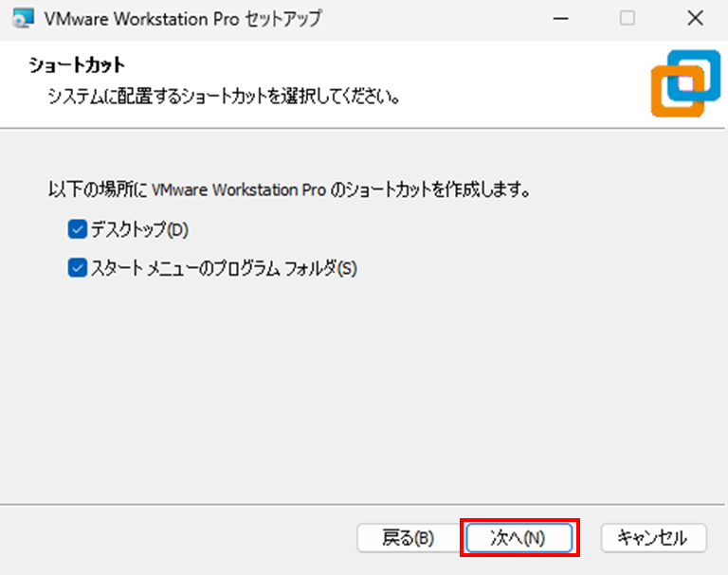The image size is (728, 575).
Task: Toggle the スタート メニューのプログラム フォルダ(S) checkbox
Action: click(77, 268)
